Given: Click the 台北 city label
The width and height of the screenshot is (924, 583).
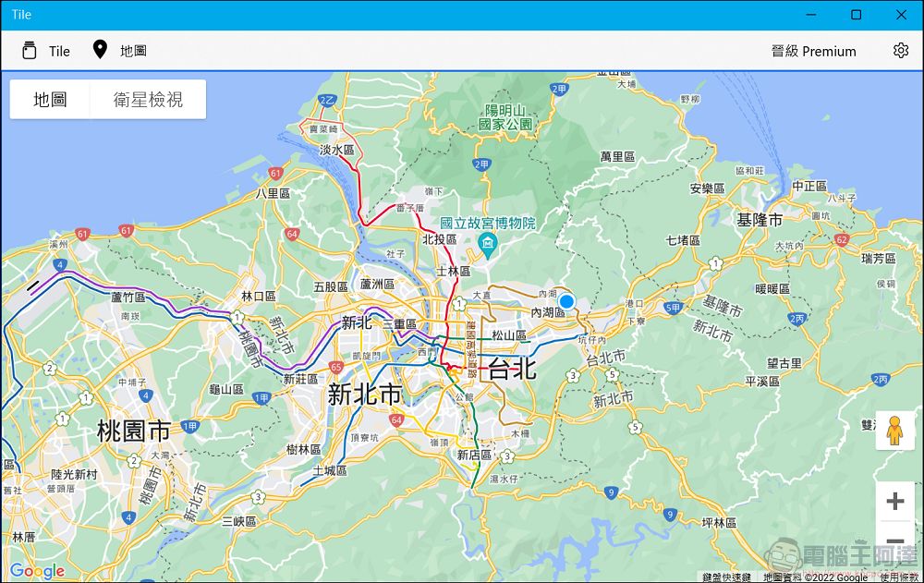Looking at the screenshot, I should coord(512,369).
